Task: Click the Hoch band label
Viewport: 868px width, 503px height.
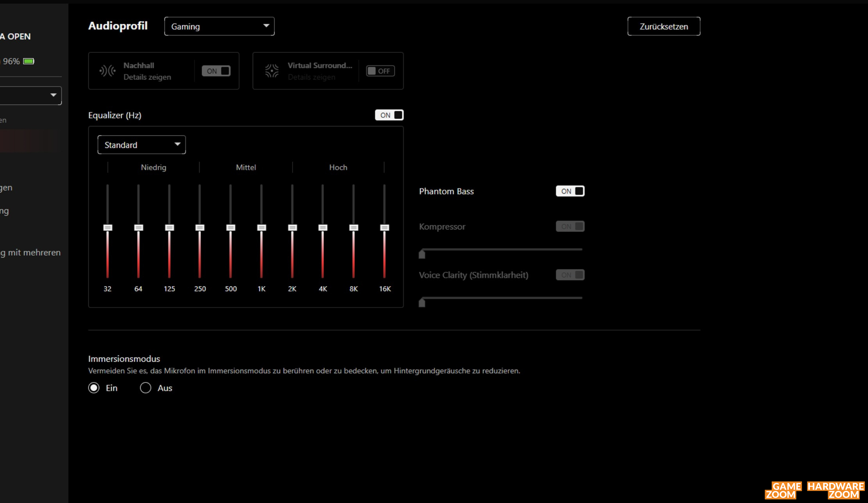Action: click(338, 167)
